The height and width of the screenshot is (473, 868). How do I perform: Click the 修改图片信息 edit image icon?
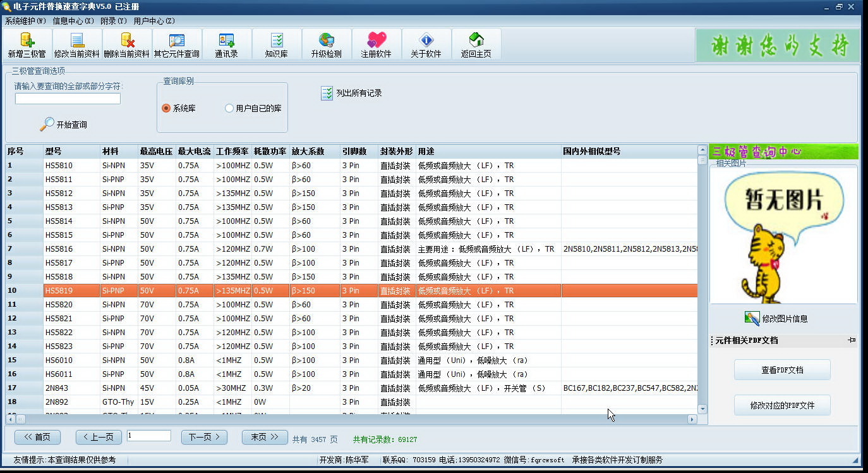click(x=752, y=319)
